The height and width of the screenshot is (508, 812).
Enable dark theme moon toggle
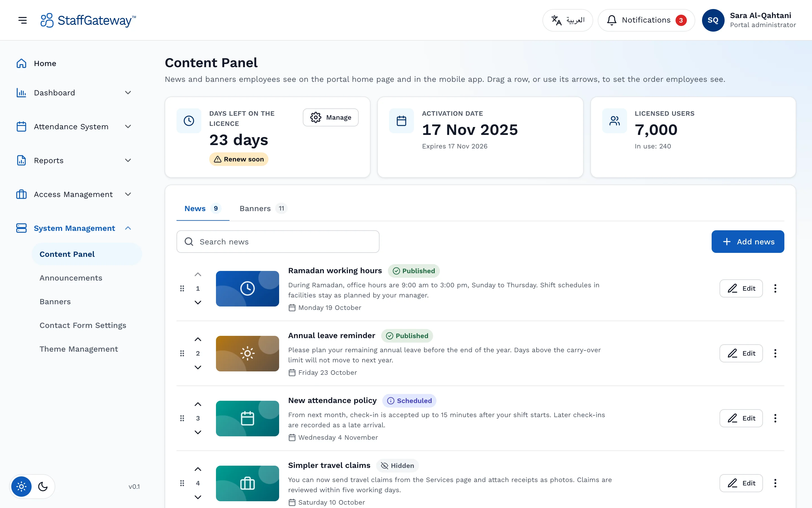[x=43, y=487]
